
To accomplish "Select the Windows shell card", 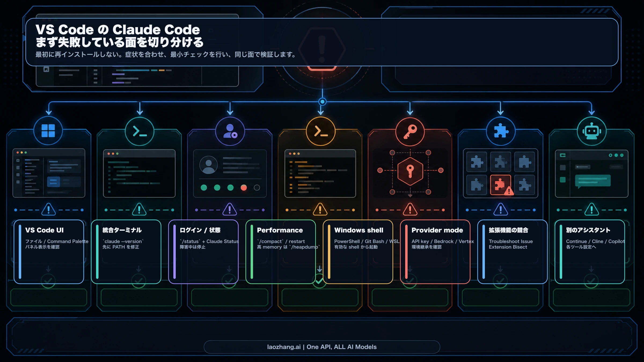I will 358,252.
